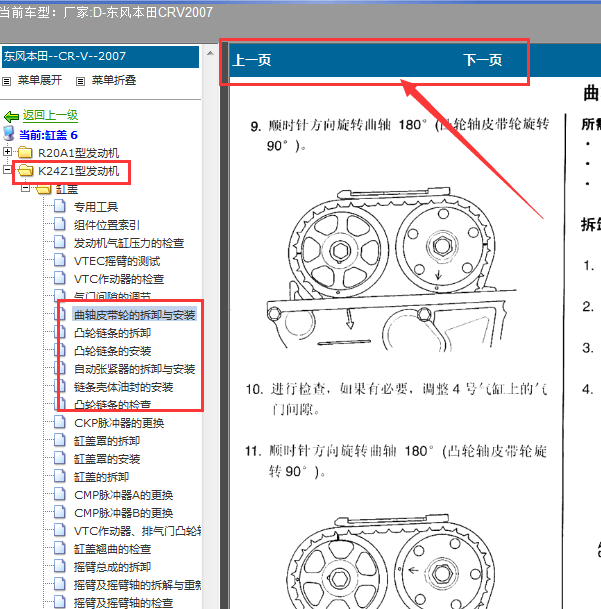Select the R20A1型发动机 folder label
The height and width of the screenshot is (609, 601).
pos(78,153)
